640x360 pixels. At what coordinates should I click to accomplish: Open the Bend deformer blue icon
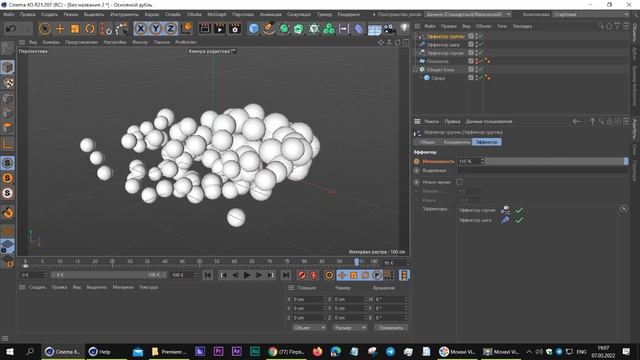point(359,29)
